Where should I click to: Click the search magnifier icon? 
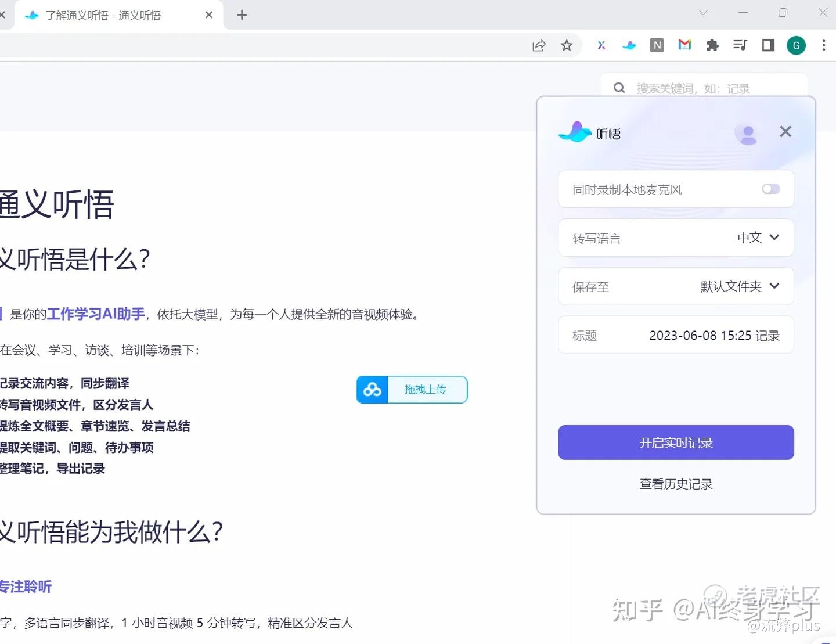(619, 88)
